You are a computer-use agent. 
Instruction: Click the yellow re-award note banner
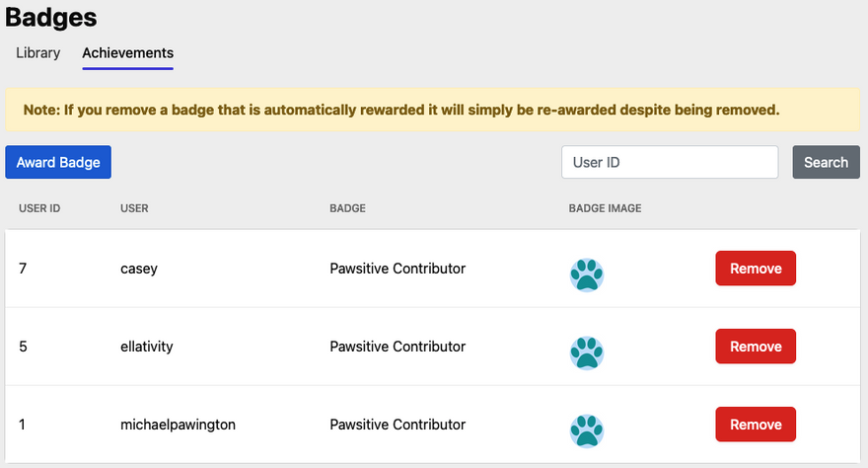[432, 110]
